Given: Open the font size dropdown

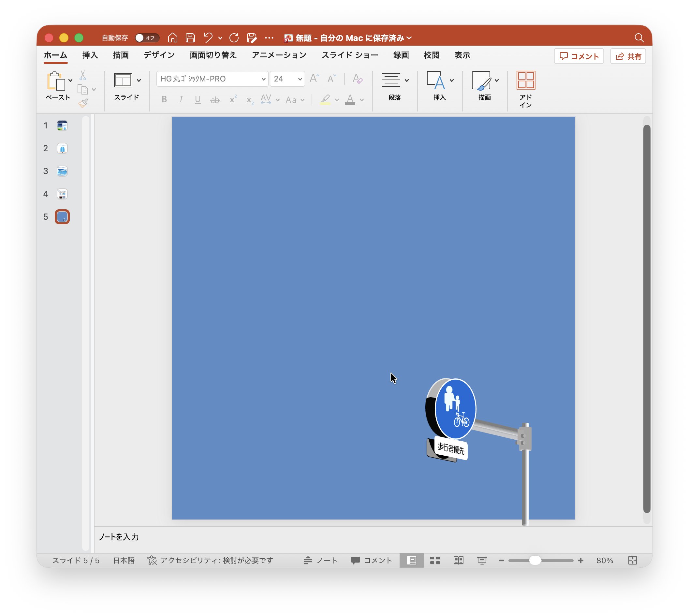Looking at the screenshot, I should coord(300,79).
